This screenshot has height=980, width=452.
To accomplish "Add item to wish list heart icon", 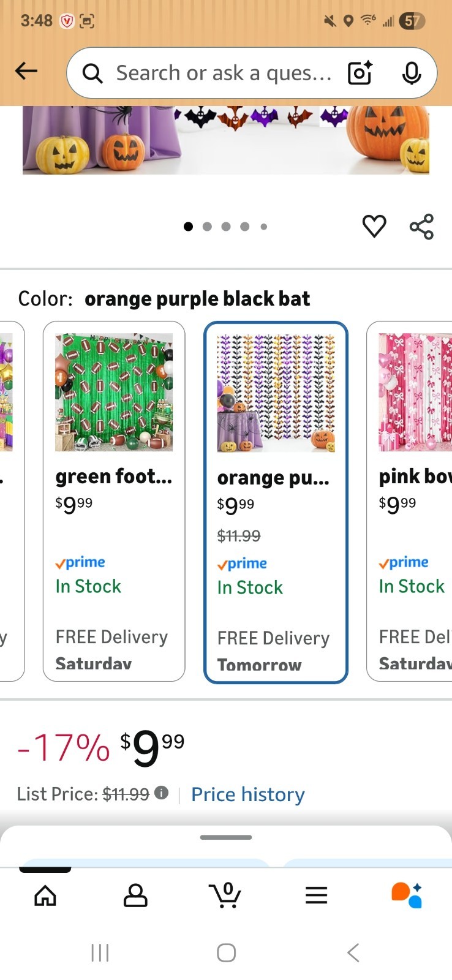I will [x=374, y=226].
